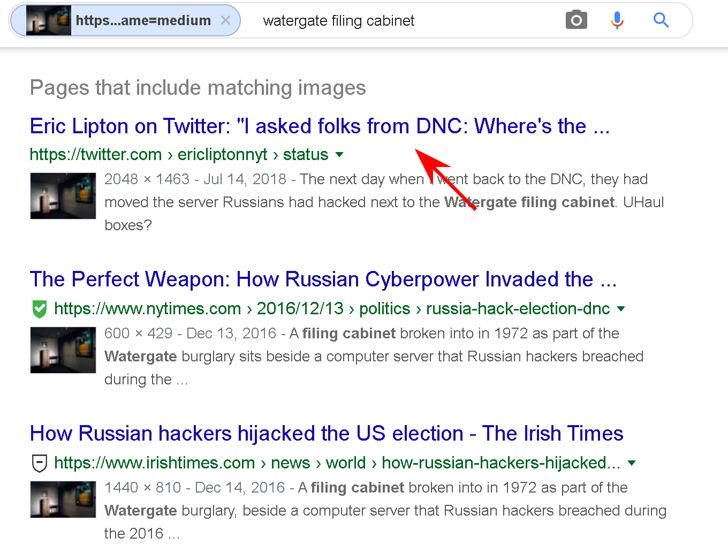Click the blue magnifying glass search icon

click(x=661, y=20)
